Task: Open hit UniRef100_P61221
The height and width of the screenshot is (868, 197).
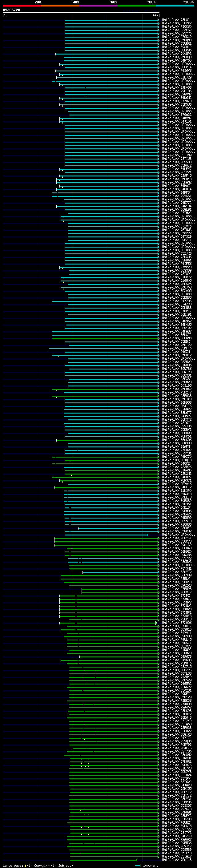Action: point(177,172)
